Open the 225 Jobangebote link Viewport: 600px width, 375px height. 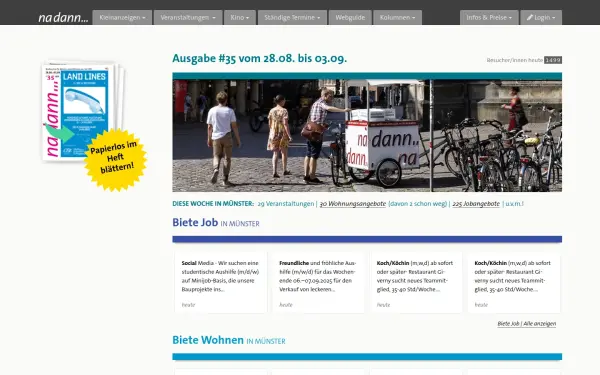(x=476, y=204)
